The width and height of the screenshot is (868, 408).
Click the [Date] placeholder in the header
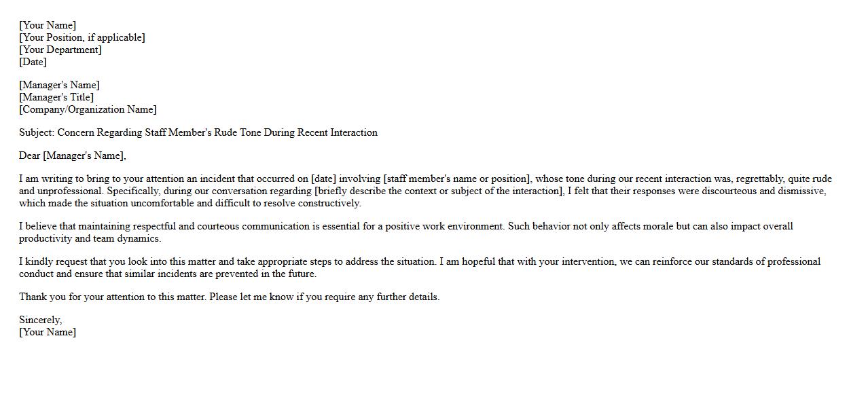click(33, 62)
